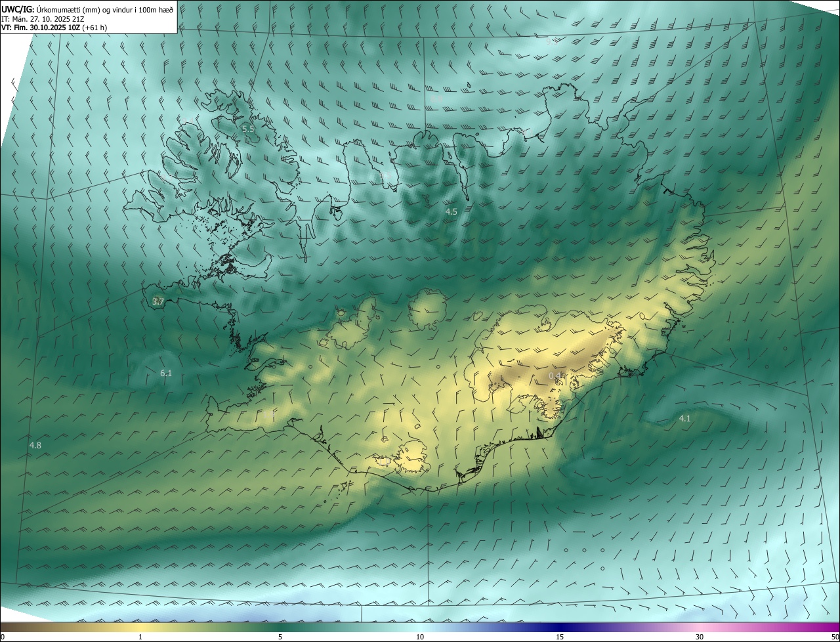The width and height of the screenshot is (840, 642).
Task: Click the 4.5 value label on the map
Action: [x=451, y=211]
